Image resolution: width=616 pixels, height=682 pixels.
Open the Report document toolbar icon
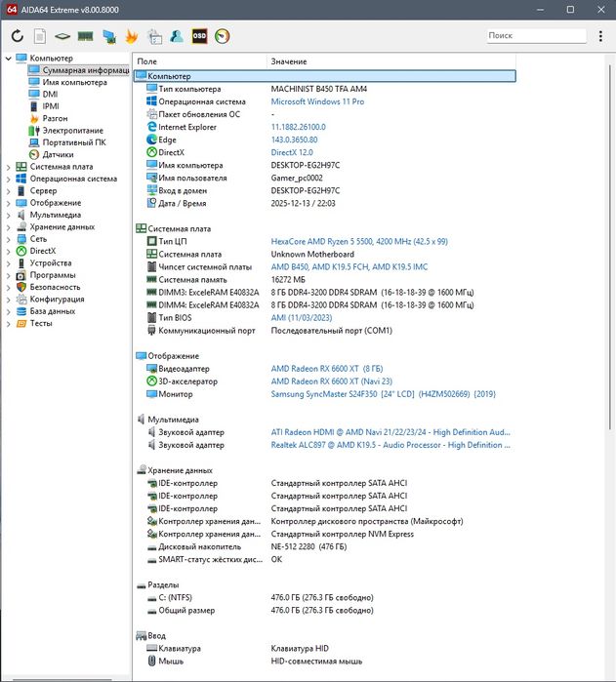(x=40, y=36)
